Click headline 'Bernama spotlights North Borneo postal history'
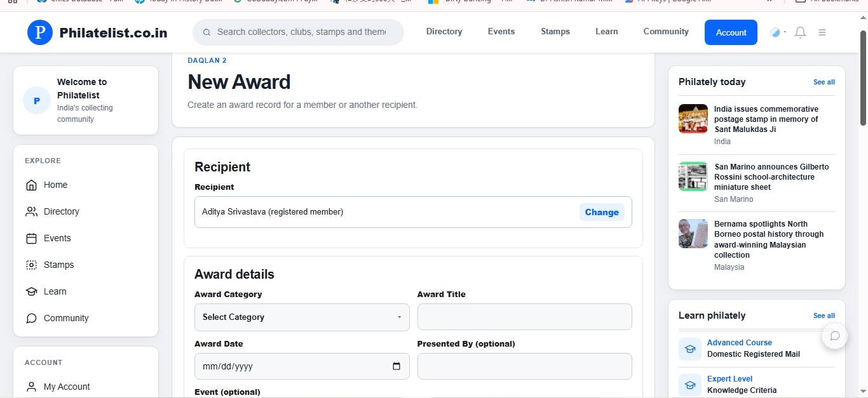 pyautogui.click(x=769, y=239)
